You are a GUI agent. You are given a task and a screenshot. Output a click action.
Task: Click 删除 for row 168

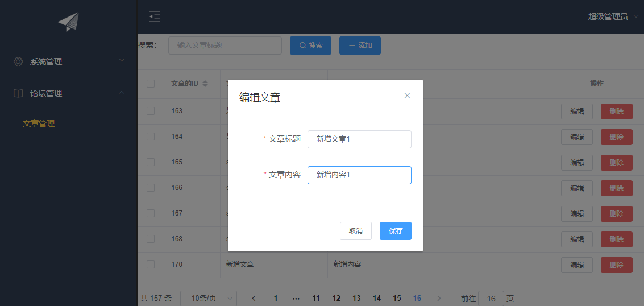[x=617, y=239]
